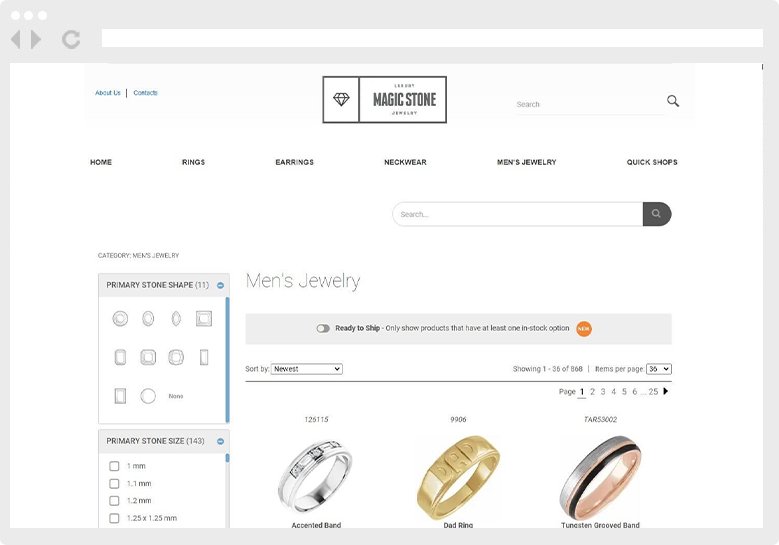Click the dark search button below the menu
The width and height of the screenshot is (779, 545).
[x=657, y=214]
